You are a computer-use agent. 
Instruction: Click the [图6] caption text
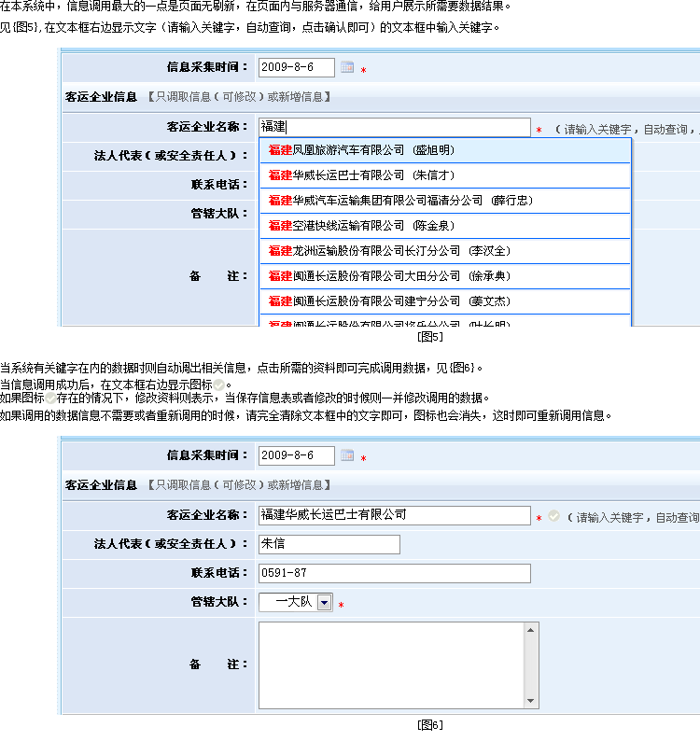[x=430, y=725]
